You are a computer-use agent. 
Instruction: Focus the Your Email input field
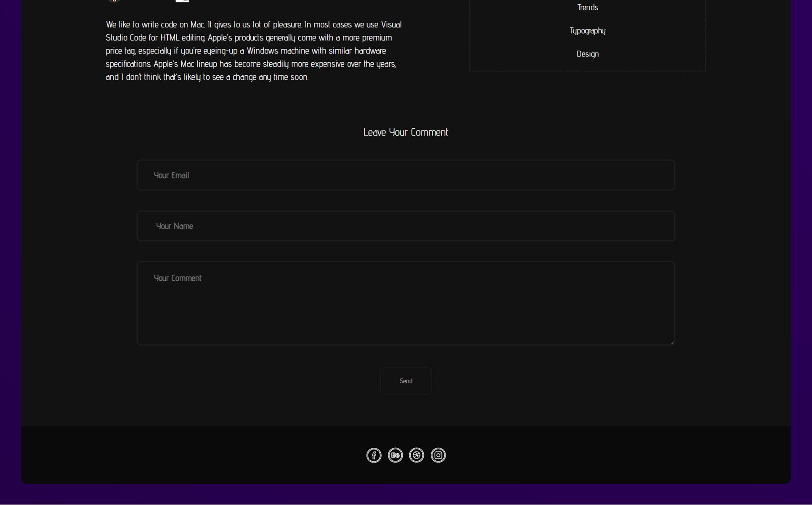tap(406, 175)
